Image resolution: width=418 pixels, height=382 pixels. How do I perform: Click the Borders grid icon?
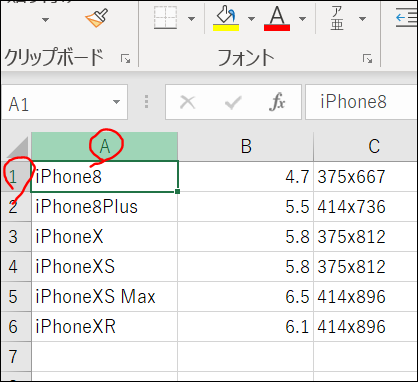[166, 17]
